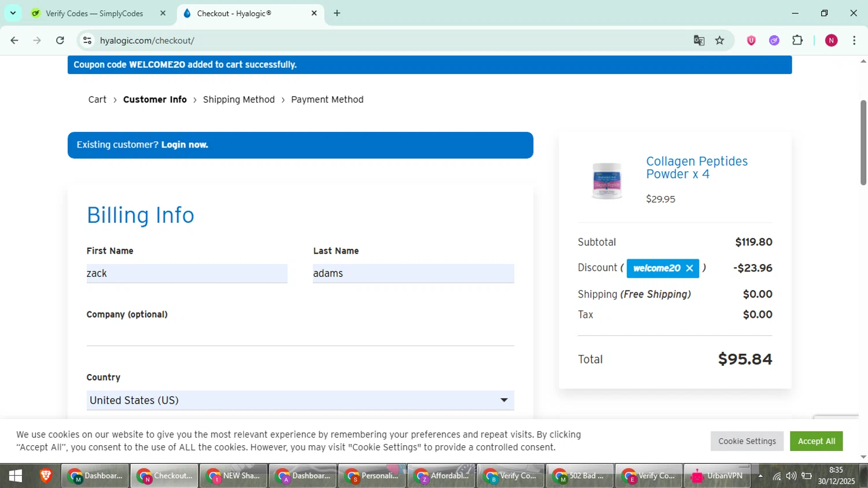Open tab search dropdown arrow
Screen dimensions: 868x488
[13, 13]
